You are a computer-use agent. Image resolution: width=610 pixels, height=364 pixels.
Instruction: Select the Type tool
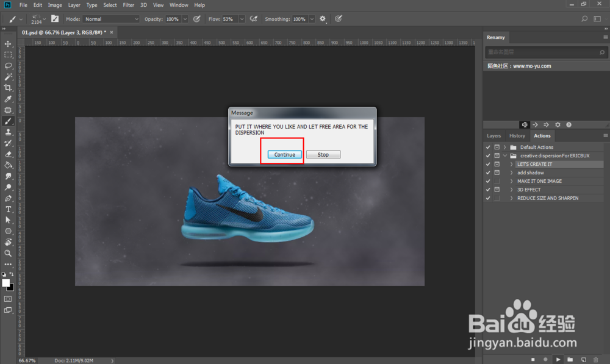pyautogui.click(x=8, y=209)
